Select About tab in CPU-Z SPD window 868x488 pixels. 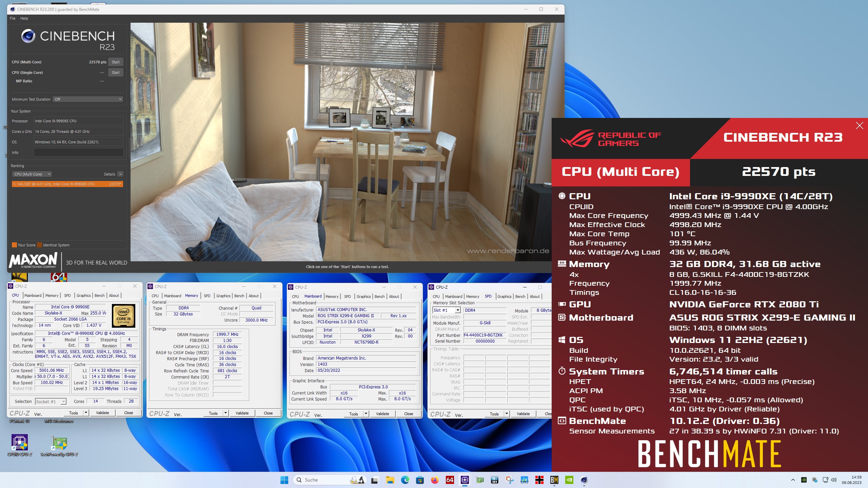coord(535,297)
